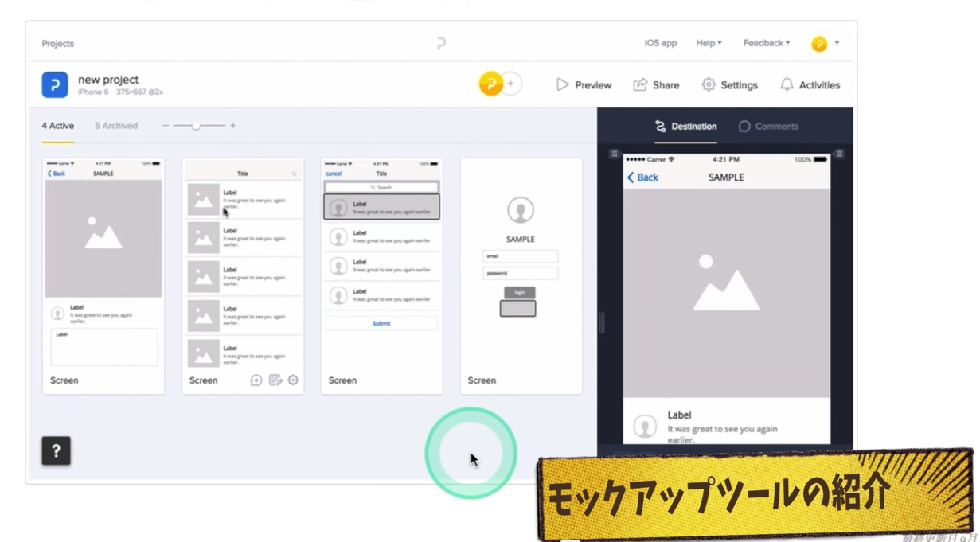This screenshot has height=542, width=980.
Task: Click the Back chevron in large preview
Action: click(x=631, y=177)
